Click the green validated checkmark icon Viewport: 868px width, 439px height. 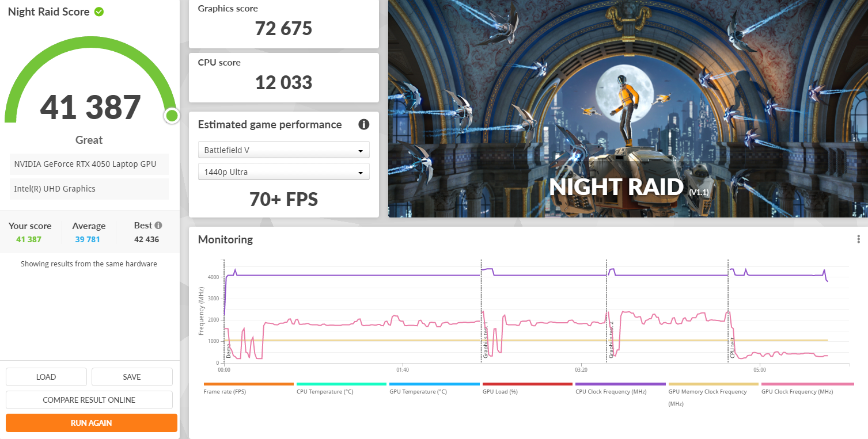(x=99, y=12)
